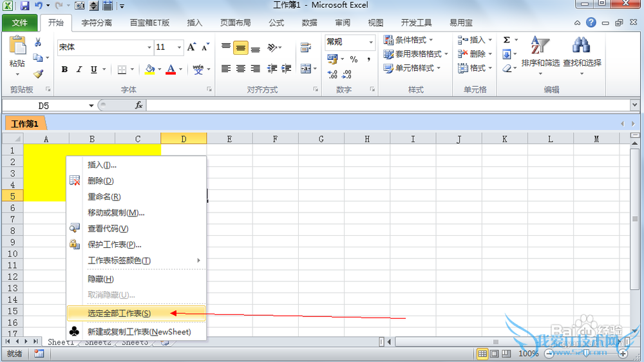Open the borders tool icon
Viewport: 644px width, 362px height.
122,70
